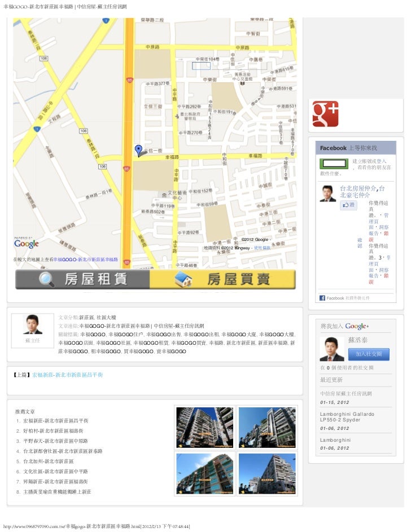Click the 新莊區, 社區大樓 category text

tap(98, 318)
